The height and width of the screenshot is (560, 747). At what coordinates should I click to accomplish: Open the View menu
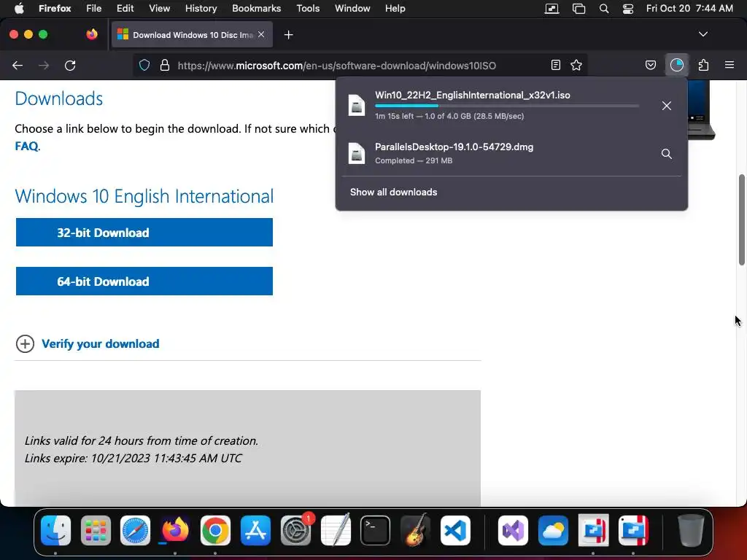[159, 9]
